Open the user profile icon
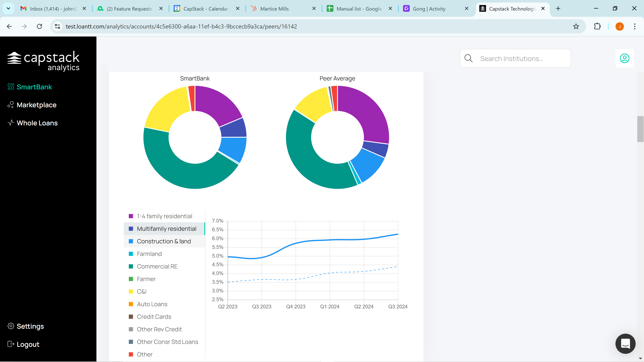This screenshot has height=362, width=644. click(x=624, y=58)
